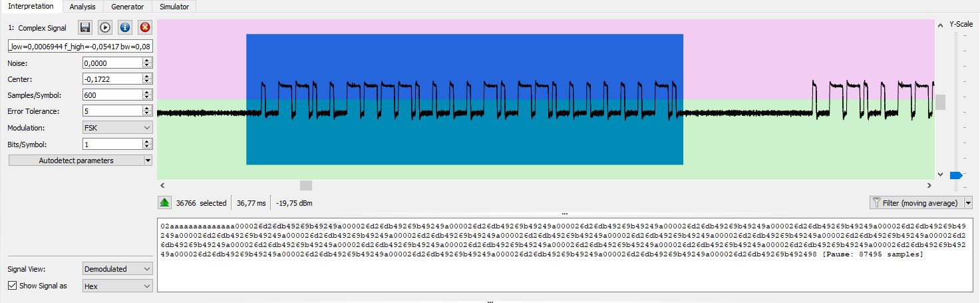This screenshot has width=980, height=303.
Task: Click the Noise spinbox arrows
Action: coord(147,63)
